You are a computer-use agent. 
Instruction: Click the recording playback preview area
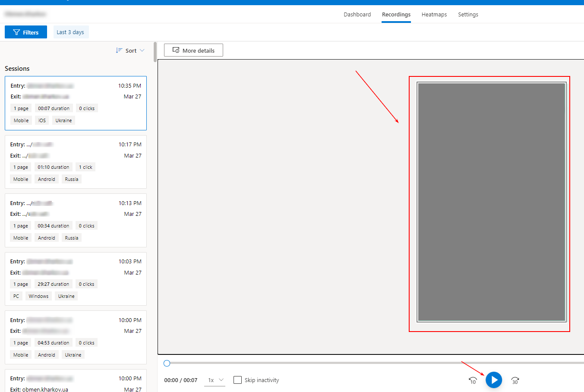[491, 202]
